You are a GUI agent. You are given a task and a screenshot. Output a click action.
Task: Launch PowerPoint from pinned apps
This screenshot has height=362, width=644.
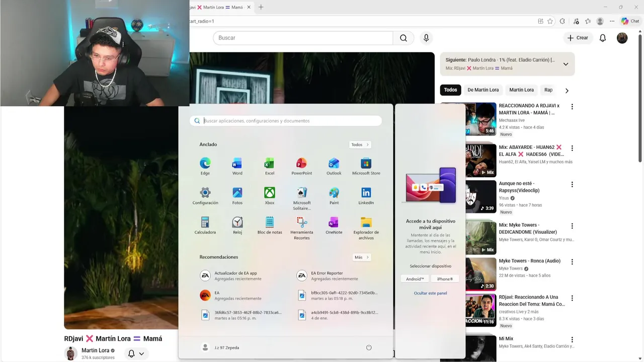(x=302, y=166)
